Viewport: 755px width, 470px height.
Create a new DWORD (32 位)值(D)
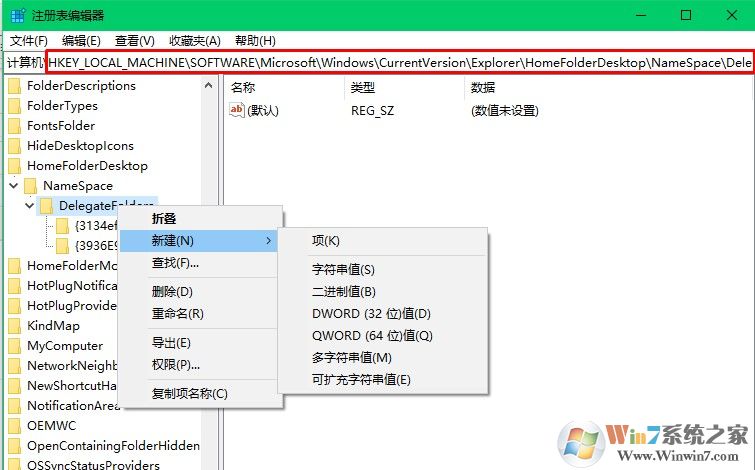[371, 314]
